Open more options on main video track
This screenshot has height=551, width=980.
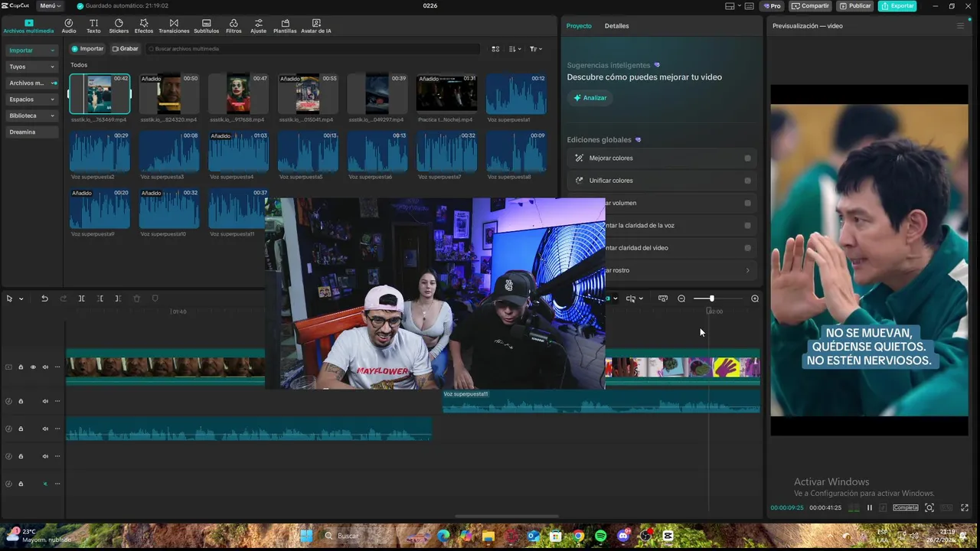click(57, 367)
